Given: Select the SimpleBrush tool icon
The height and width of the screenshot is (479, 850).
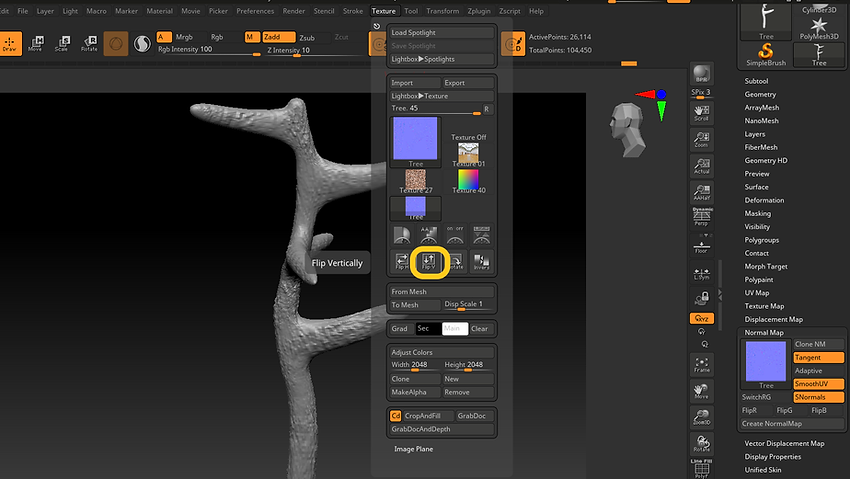Looking at the screenshot, I should (x=765, y=55).
